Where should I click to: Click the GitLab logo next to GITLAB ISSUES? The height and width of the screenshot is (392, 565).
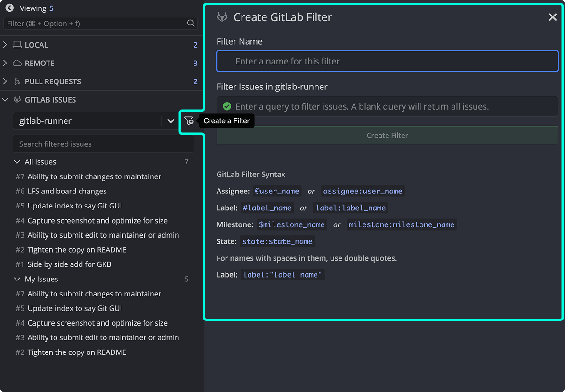pyautogui.click(x=17, y=99)
